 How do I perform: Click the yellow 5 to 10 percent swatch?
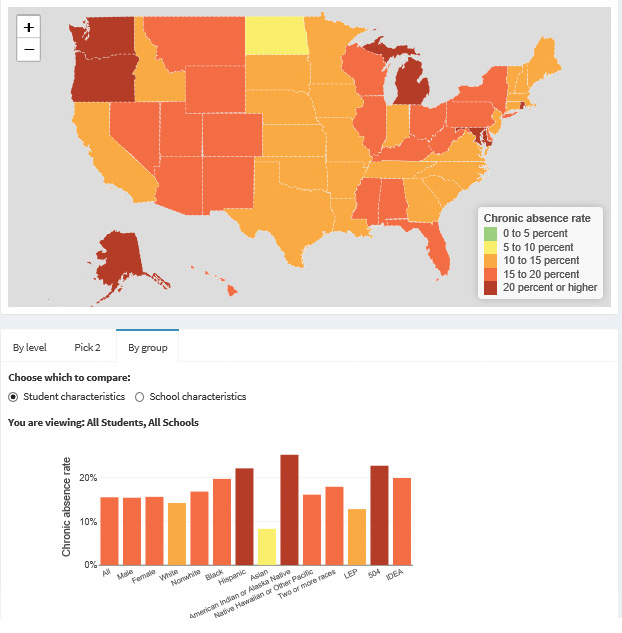(490, 247)
